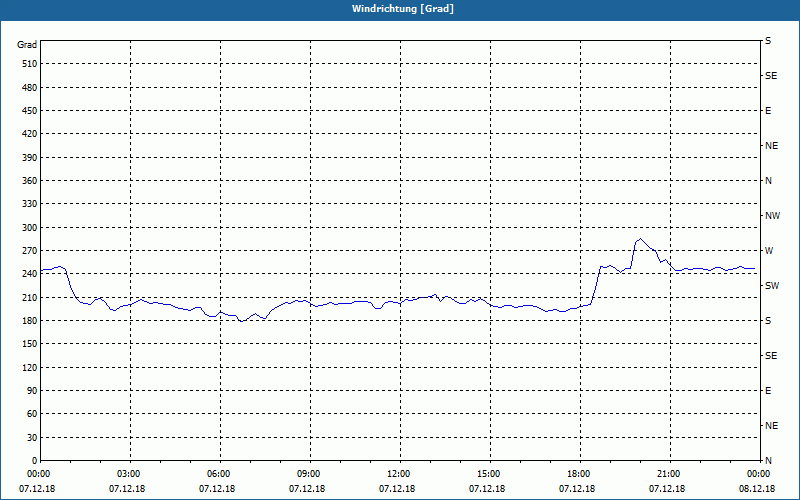The image size is (800, 500).
Task: Click the N compass label beside the 0 line
Action: coord(768,461)
